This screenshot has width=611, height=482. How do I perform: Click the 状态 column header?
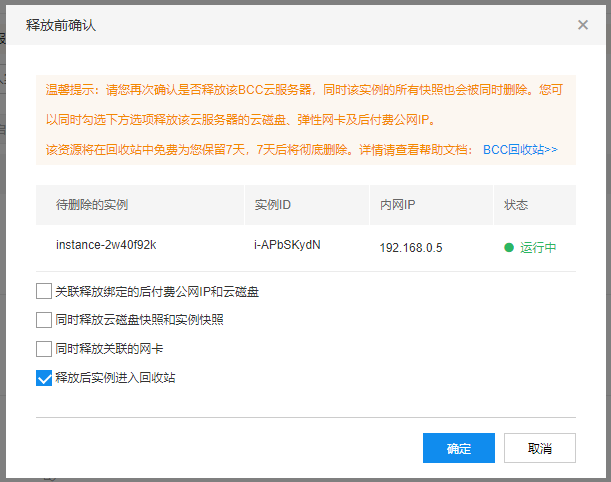click(516, 205)
